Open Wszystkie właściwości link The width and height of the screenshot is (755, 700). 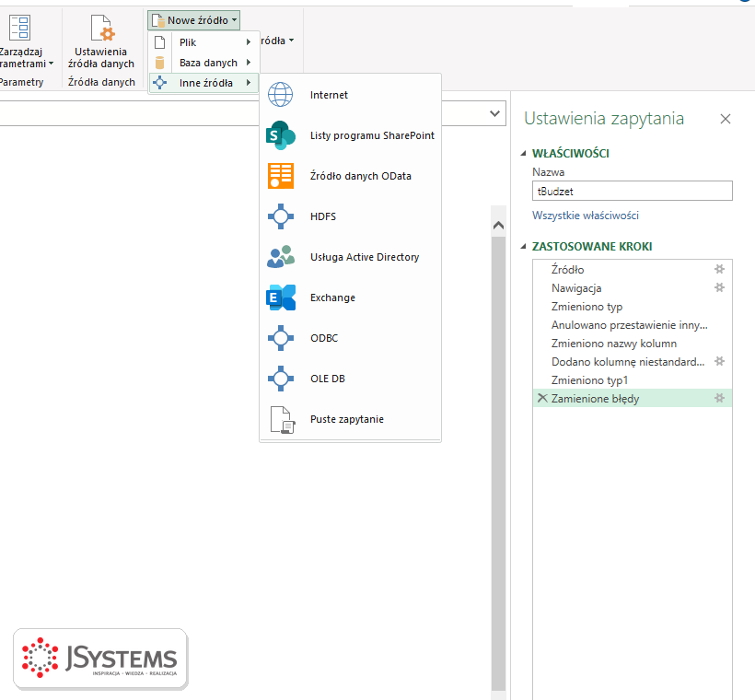[x=585, y=216]
